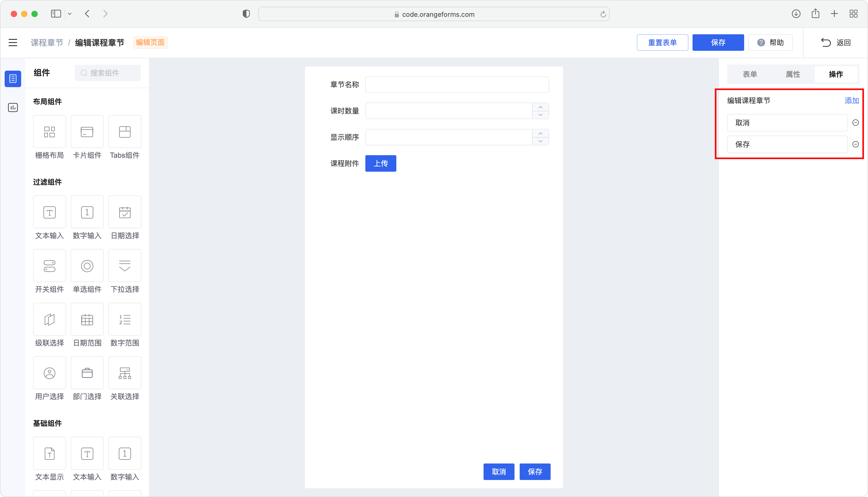Click the 重置表单 button
This screenshot has width=868, height=497.
click(x=662, y=42)
